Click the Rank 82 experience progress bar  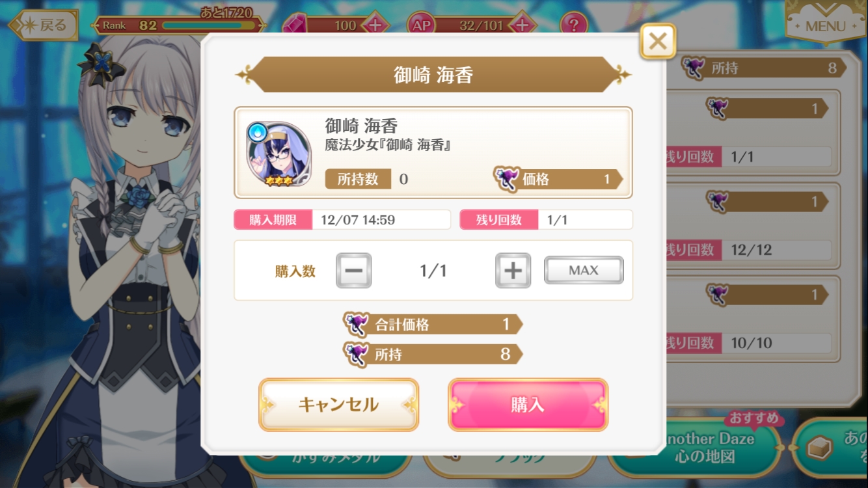pos(208,25)
